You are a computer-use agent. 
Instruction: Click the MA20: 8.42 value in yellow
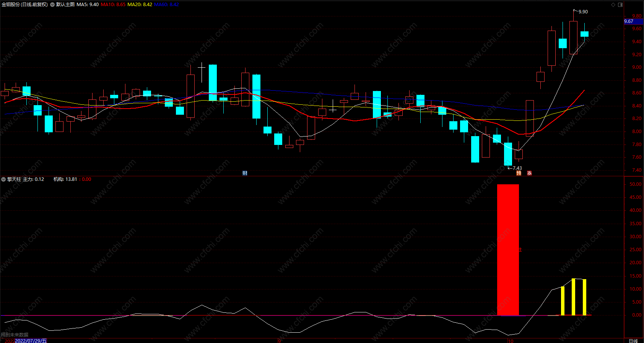coord(140,5)
